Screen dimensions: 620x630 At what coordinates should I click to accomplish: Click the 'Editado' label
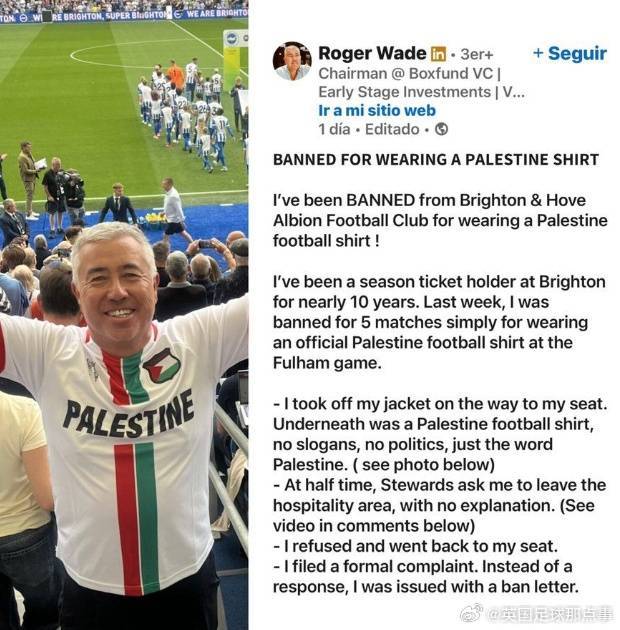(x=392, y=129)
